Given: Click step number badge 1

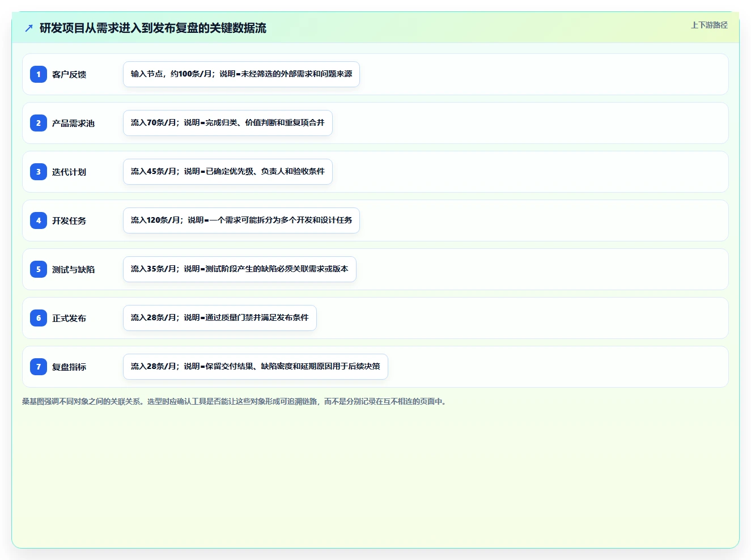Looking at the screenshot, I should tap(39, 74).
